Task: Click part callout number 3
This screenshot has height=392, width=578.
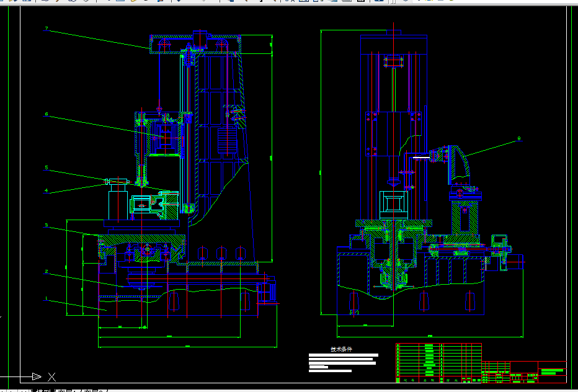Action: [47, 225]
